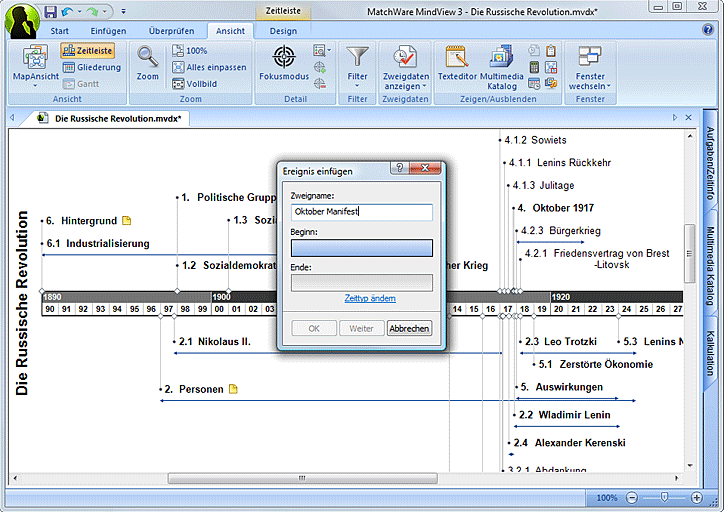Toggle the Multimedia Katalog panel

502,67
